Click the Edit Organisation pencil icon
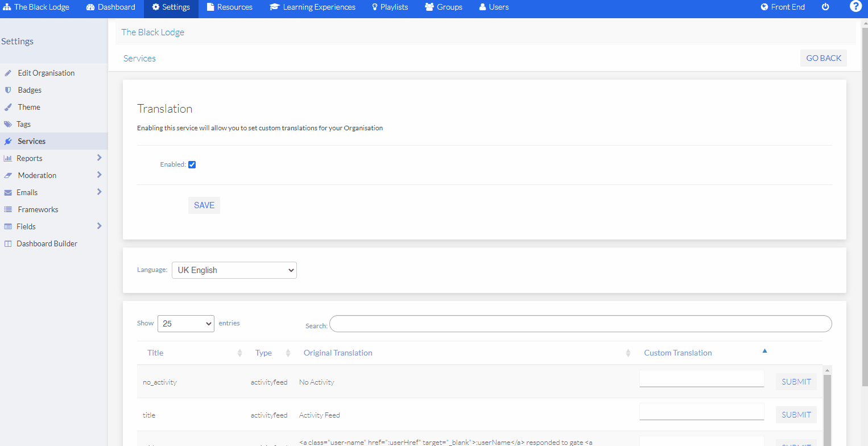The width and height of the screenshot is (868, 446). pos(8,73)
